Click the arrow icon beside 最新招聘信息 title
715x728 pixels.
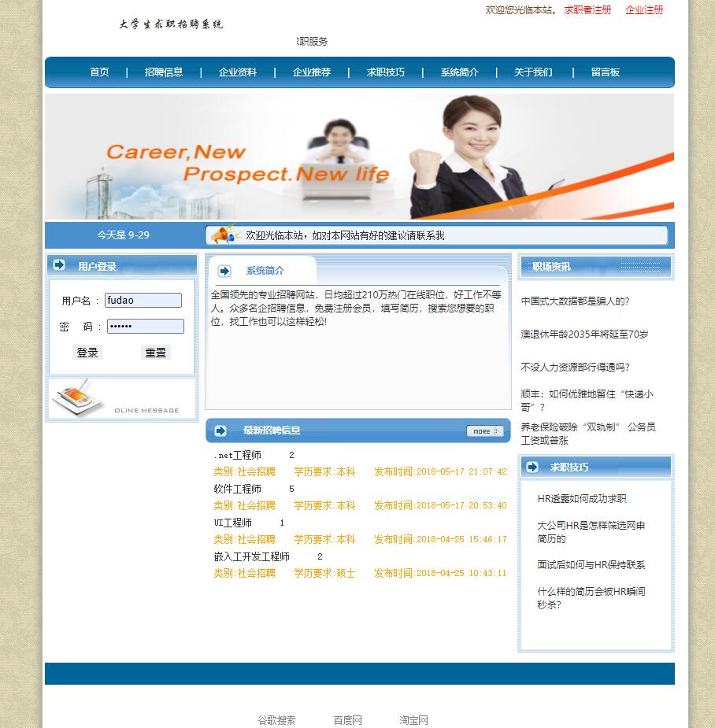[x=220, y=431]
